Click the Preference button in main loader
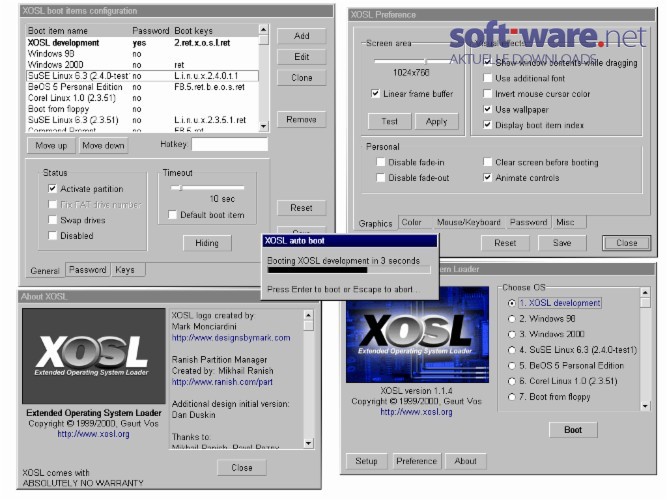667x500 pixels. point(416,461)
